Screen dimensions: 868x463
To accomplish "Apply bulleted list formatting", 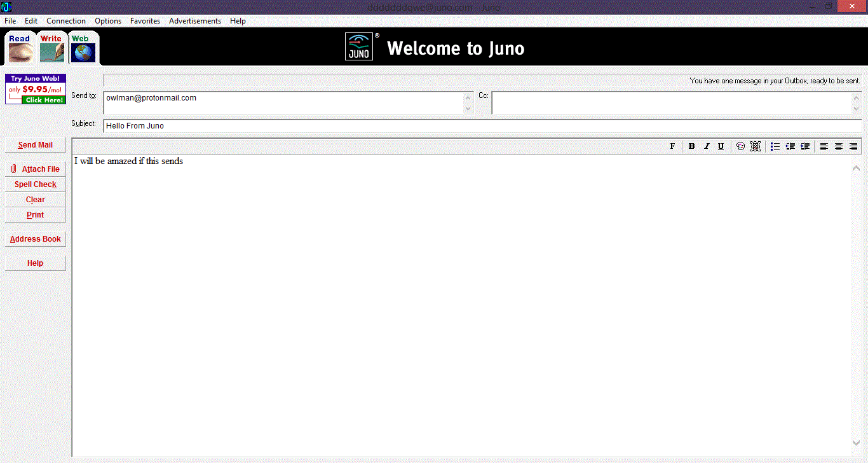I will click(775, 146).
